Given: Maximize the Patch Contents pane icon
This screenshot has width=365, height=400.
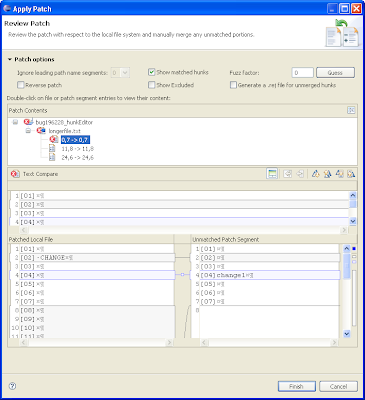Looking at the screenshot, I should click(x=351, y=110).
